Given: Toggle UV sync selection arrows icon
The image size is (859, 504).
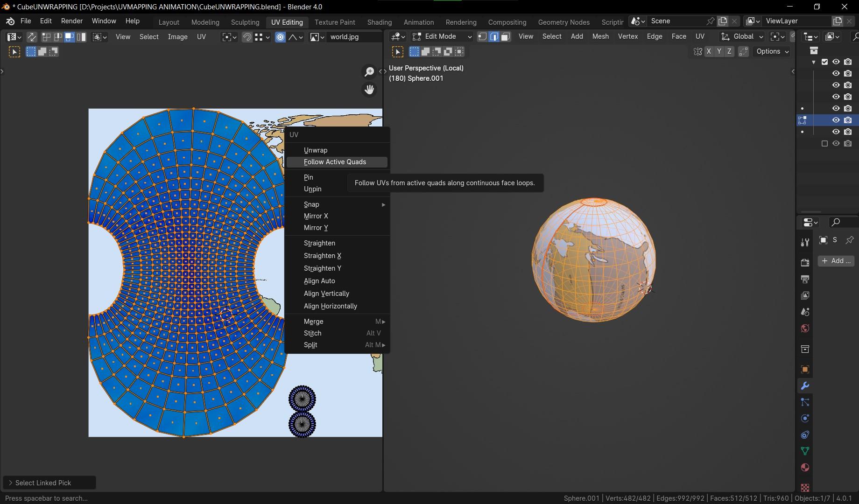Looking at the screenshot, I should 32,37.
